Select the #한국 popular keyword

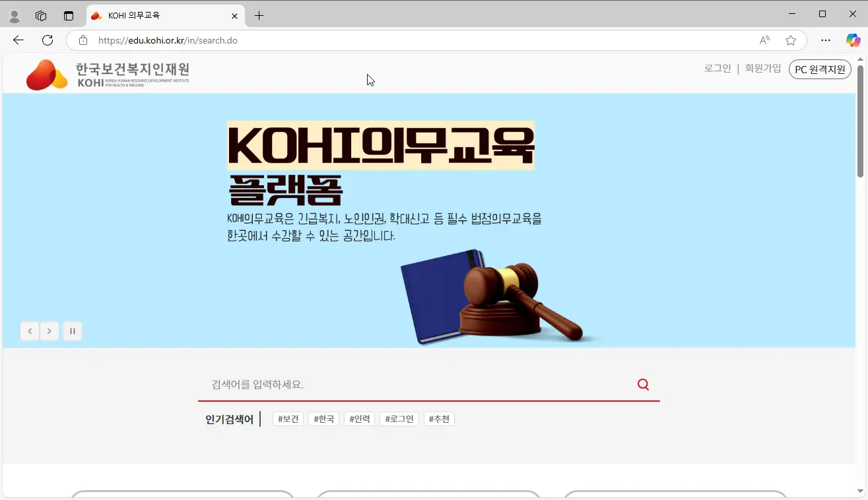click(323, 419)
